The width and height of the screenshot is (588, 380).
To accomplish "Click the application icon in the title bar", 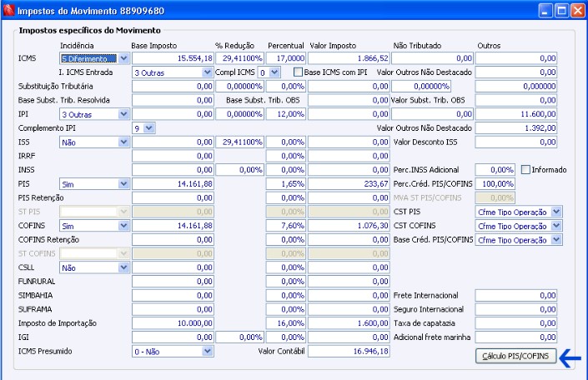I will point(8,10).
